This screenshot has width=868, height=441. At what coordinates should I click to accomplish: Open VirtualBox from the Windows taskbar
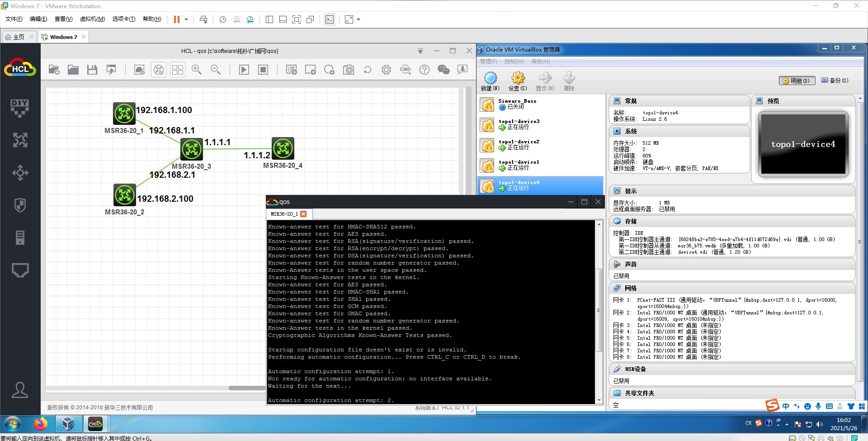(x=68, y=424)
